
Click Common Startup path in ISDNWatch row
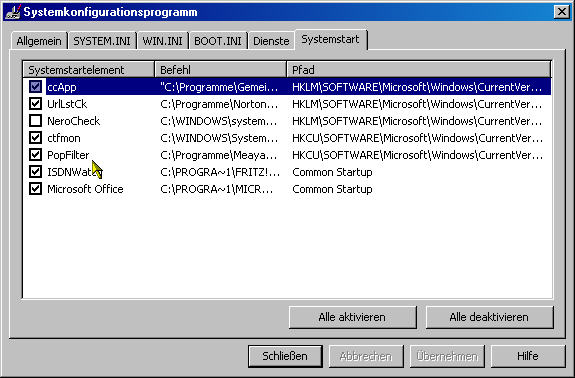pos(332,172)
